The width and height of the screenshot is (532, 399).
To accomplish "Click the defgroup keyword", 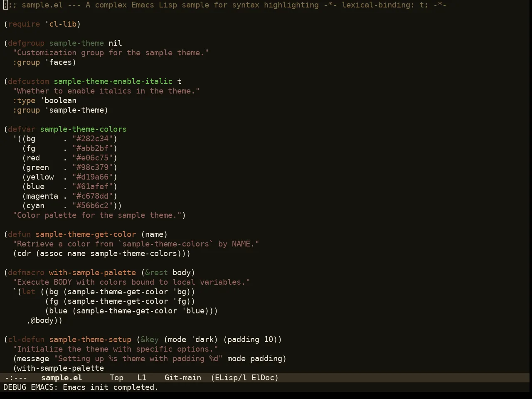I will (27, 43).
